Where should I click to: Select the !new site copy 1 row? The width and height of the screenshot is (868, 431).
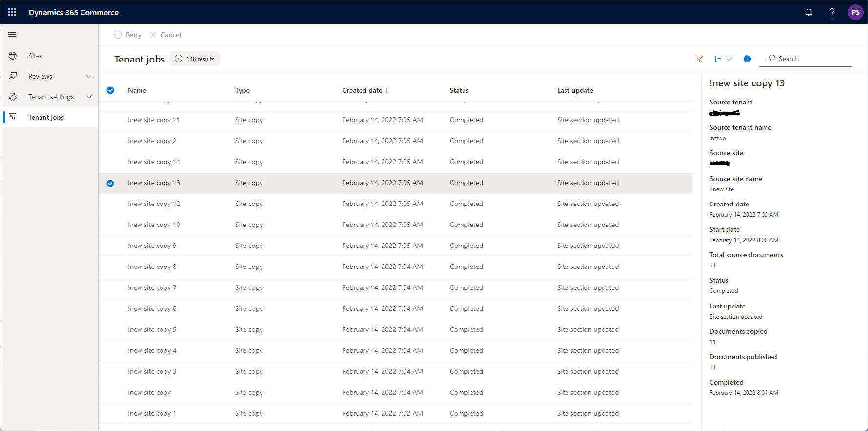click(395, 414)
